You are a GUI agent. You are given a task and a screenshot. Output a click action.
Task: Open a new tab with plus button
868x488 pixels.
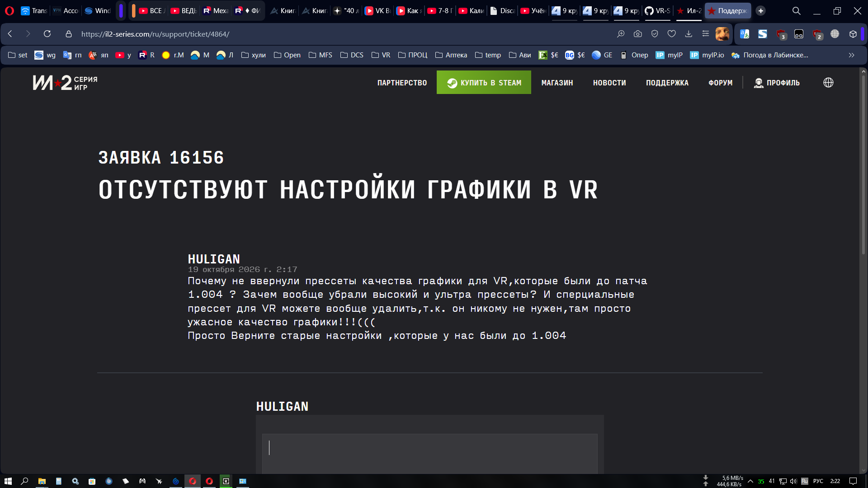point(761,11)
